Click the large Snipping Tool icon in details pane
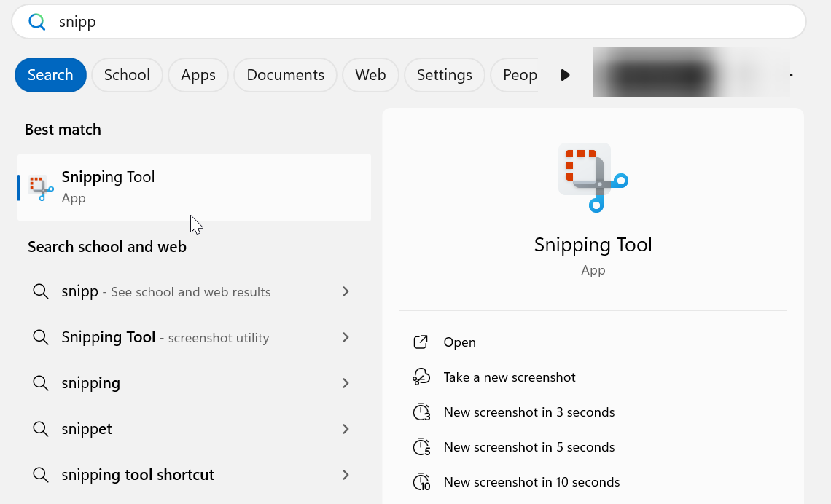The image size is (831, 504). [593, 178]
